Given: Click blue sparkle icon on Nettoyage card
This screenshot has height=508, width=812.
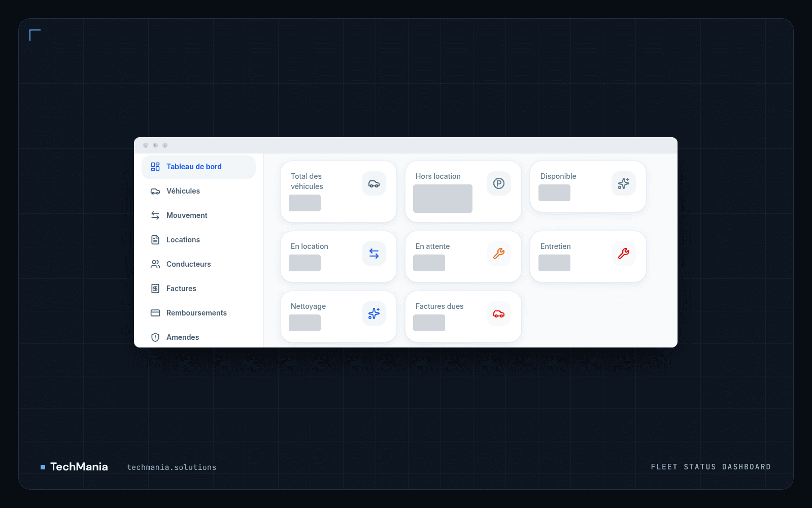Looking at the screenshot, I should [374, 313].
